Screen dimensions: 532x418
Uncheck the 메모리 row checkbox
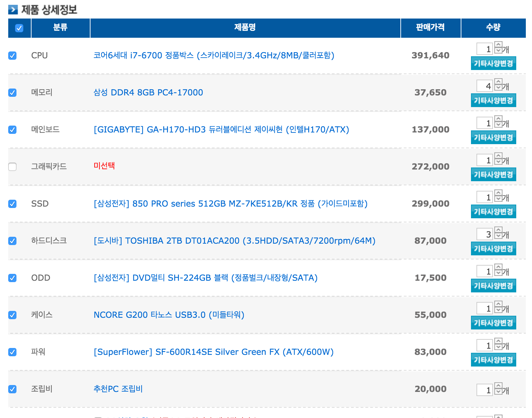pos(12,93)
